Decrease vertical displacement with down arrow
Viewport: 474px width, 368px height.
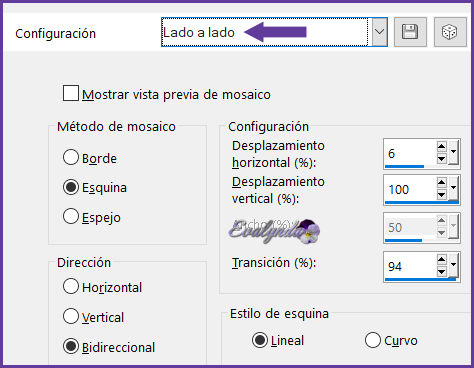tap(441, 195)
